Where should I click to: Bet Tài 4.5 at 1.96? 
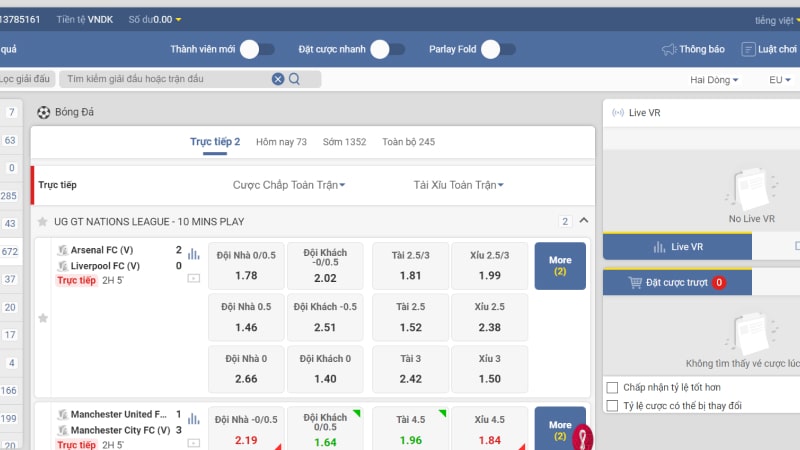(x=411, y=429)
